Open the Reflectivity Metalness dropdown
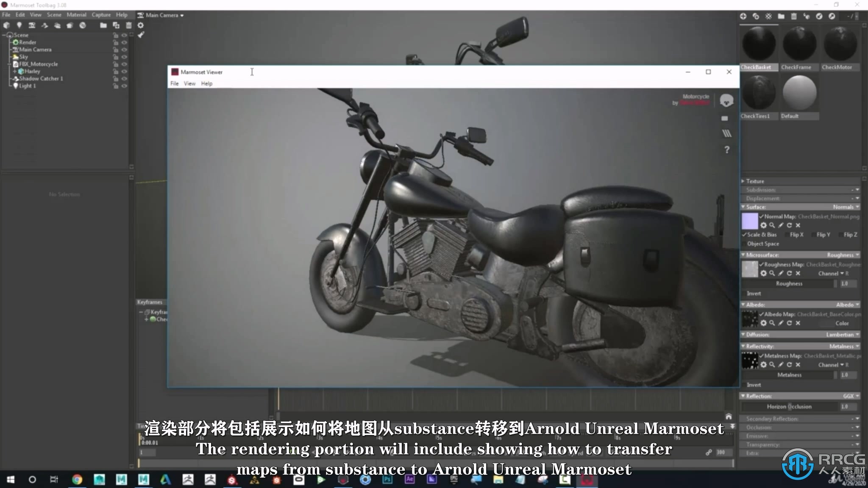Viewport: 868px width, 488px height. click(x=844, y=347)
